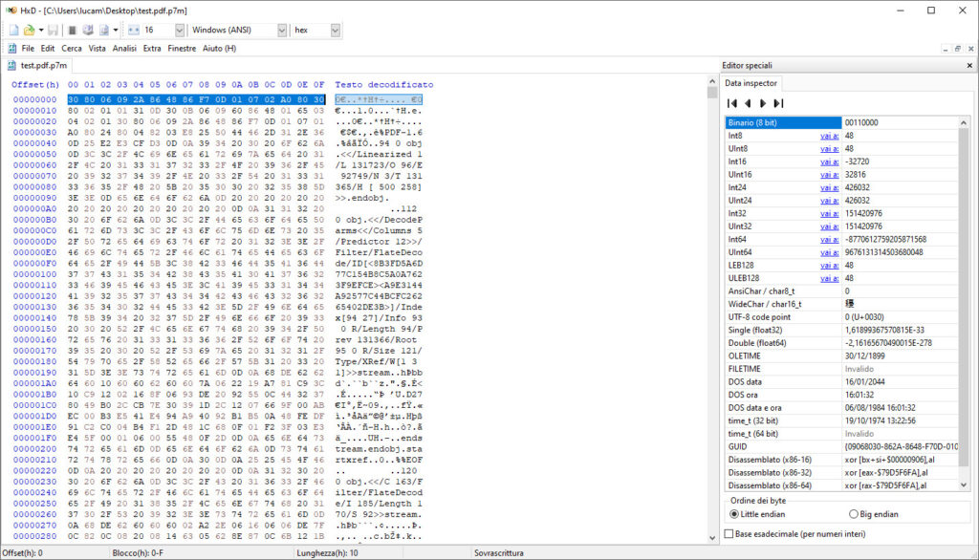The image size is (979, 560).
Task: Jump to last value in Data inspector
Action: point(779,103)
